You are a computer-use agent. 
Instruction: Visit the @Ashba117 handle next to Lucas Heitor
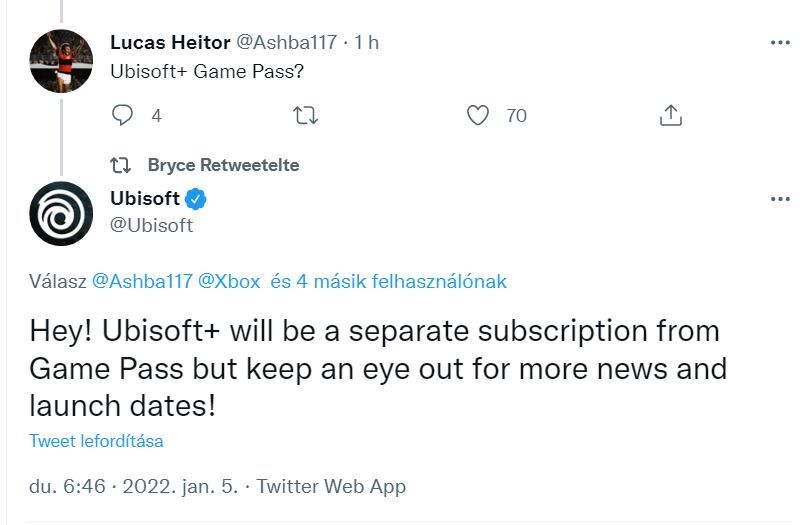pyautogui.click(x=287, y=43)
